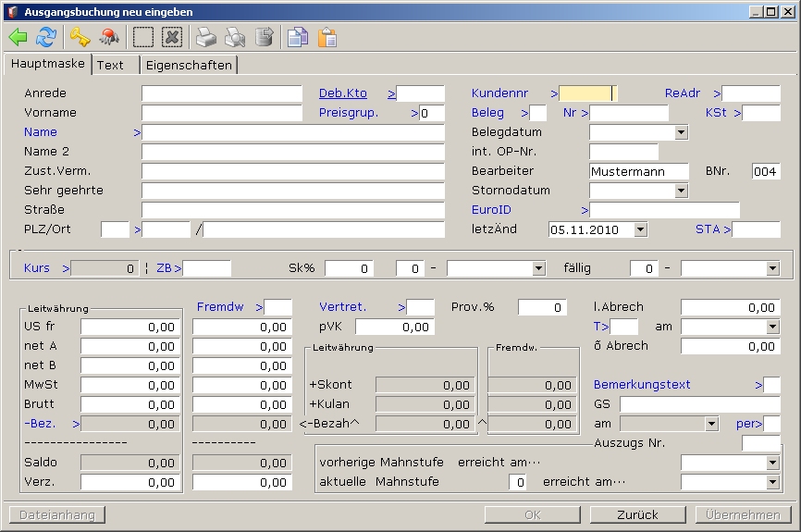The height and width of the screenshot is (532, 801).
Task: Click into the Kundennr input field
Action: click(586, 93)
